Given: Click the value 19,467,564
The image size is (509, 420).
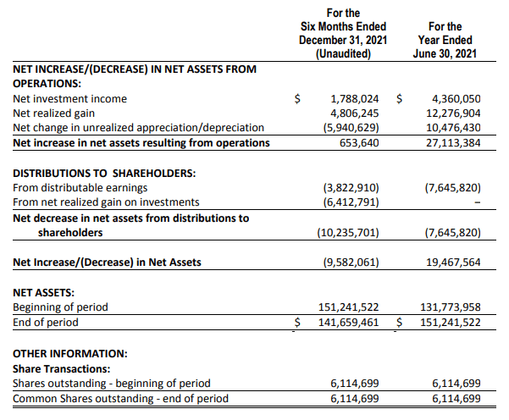Looking at the screenshot, I should coord(453,262).
